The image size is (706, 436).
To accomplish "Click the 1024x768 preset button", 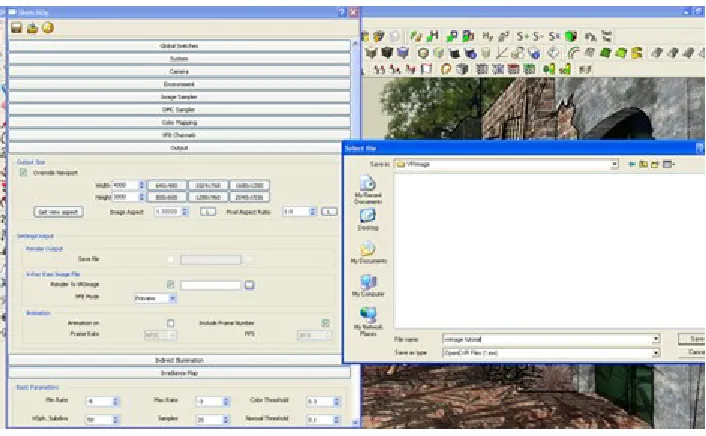I will click(x=208, y=185).
